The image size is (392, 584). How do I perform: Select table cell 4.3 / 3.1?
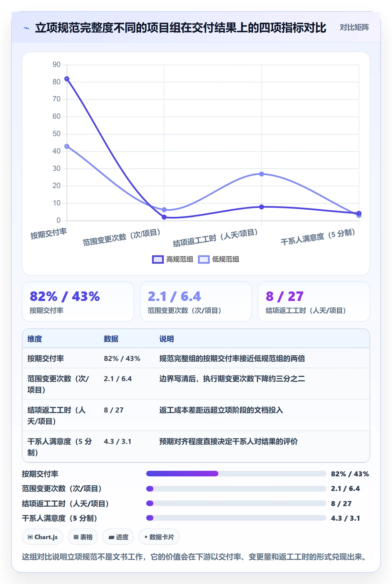(x=118, y=441)
